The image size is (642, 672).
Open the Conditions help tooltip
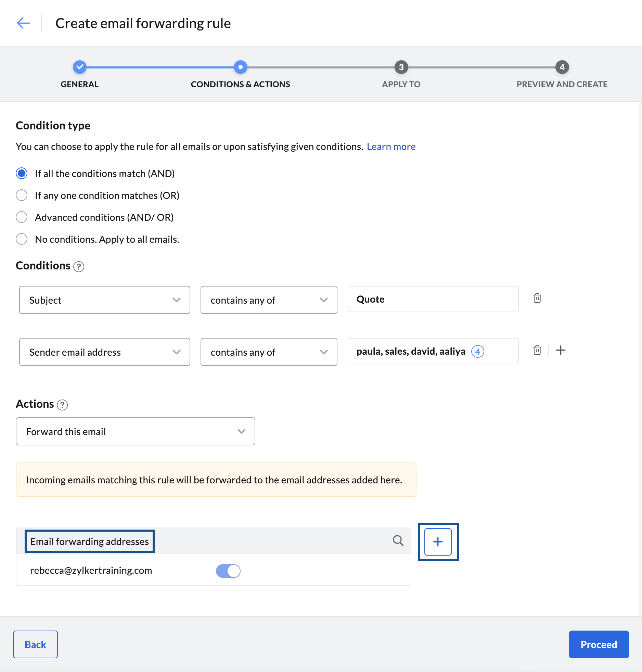pyautogui.click(x=79, y=267)
